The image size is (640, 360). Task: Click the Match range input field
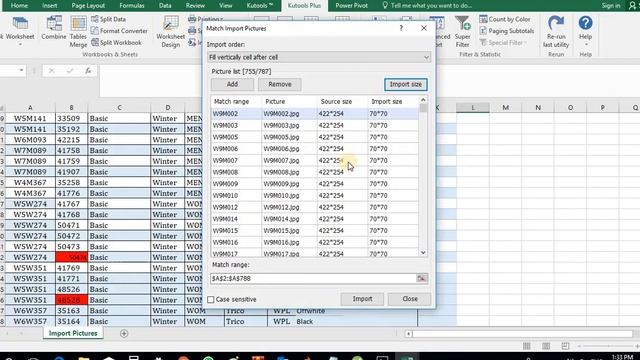click(x=313, y=278)
